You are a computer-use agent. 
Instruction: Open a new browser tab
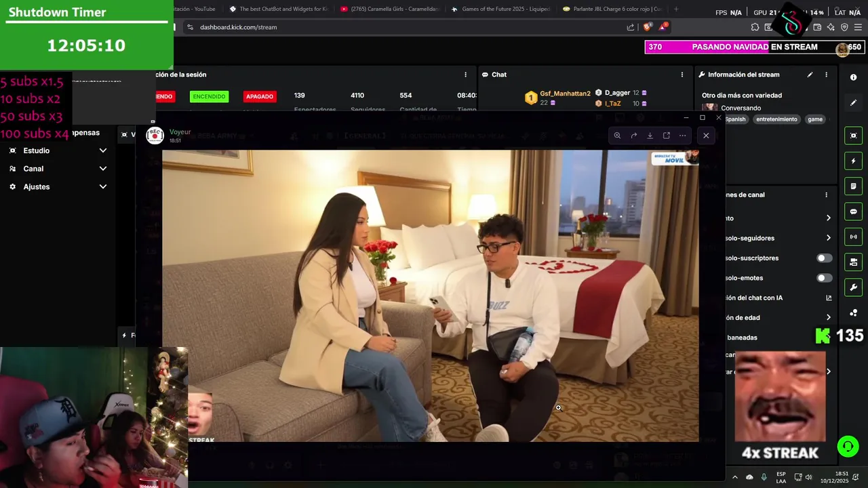pos(676,9)
